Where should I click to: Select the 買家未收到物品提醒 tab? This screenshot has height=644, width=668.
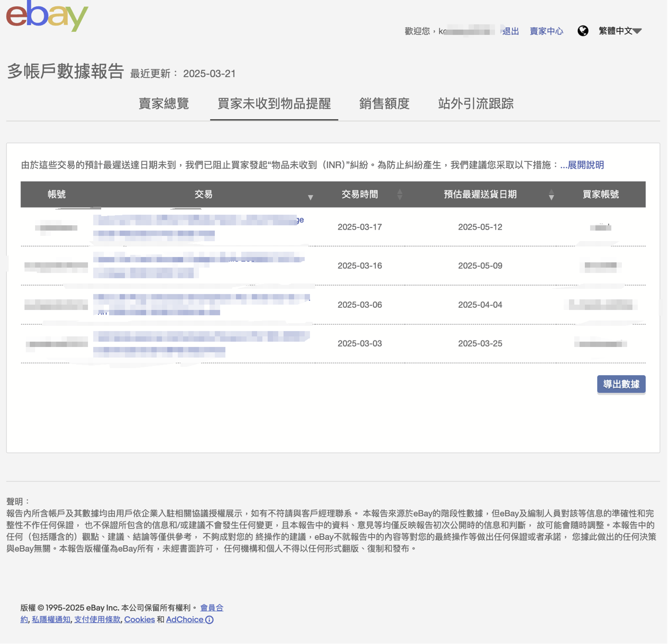pyautogui.click(x=274, y=104)
